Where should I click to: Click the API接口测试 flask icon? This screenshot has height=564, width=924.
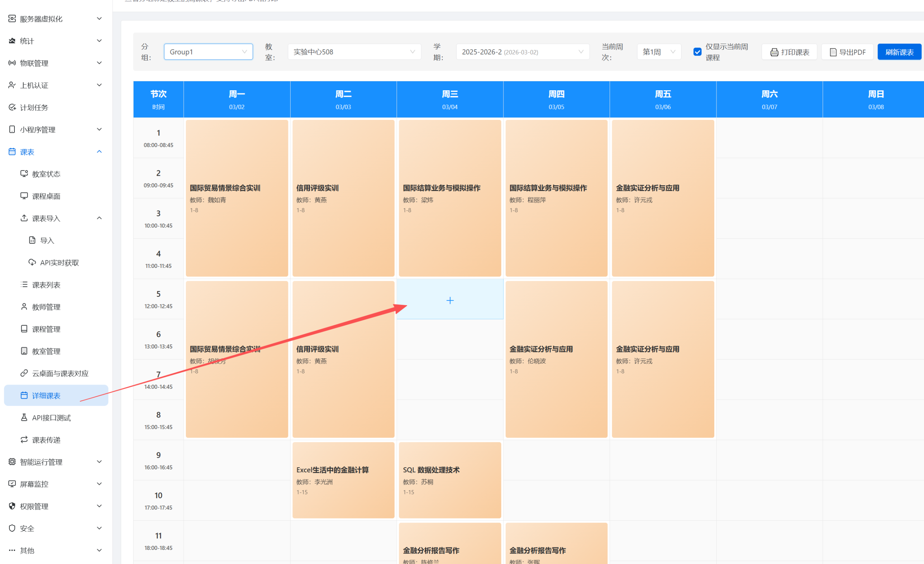pyautogui.click(x=24, y=417)
